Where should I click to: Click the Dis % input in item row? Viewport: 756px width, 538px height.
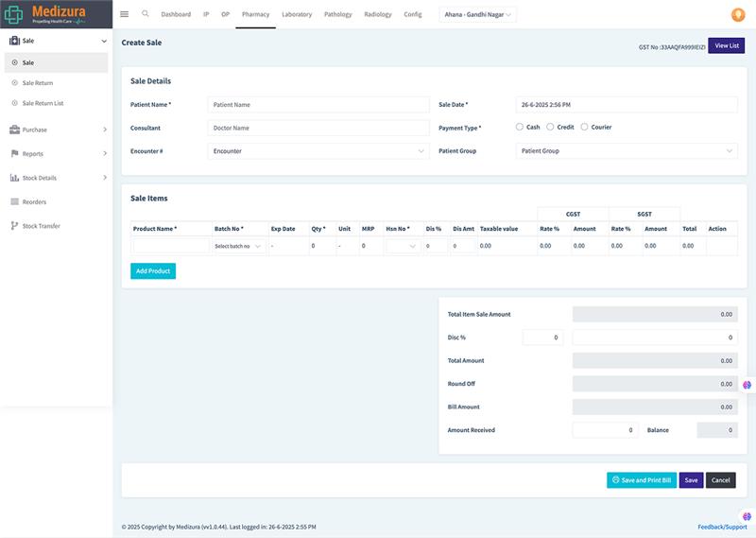(436, 246)
